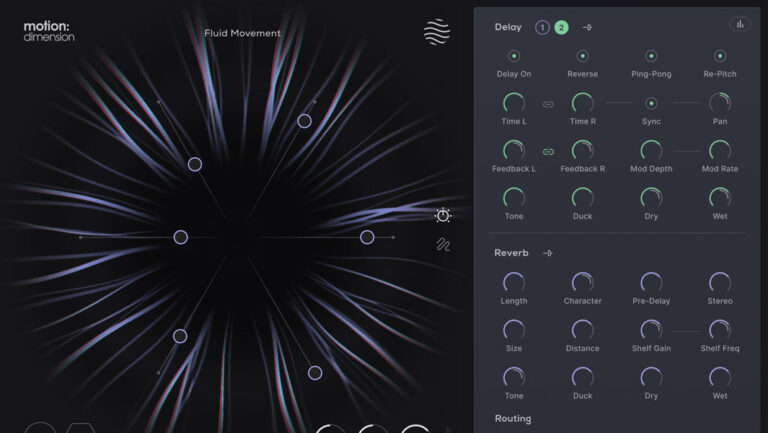Screen dimensions: 768x433
Task: Click the left horizontal visualizer node
Action: 181,238
